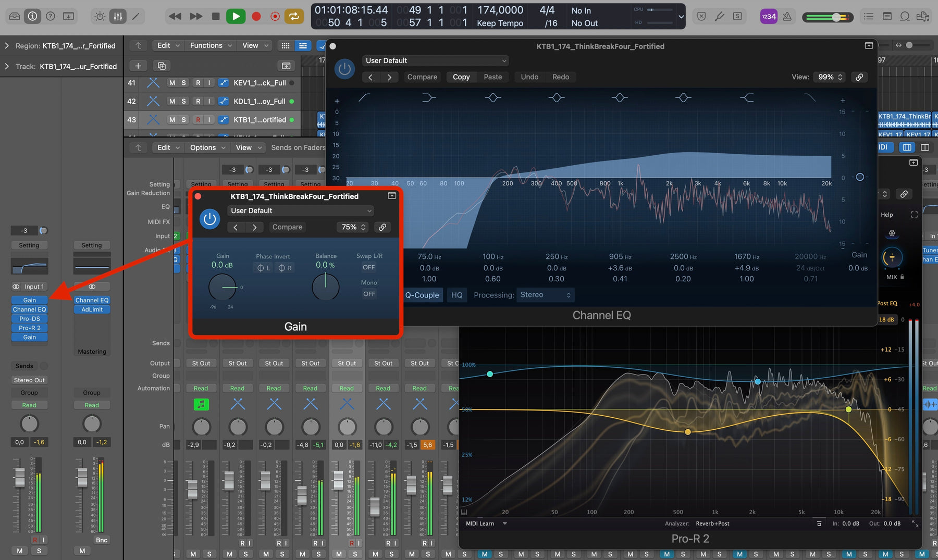This screenshot has height=560, width=938.
Task: Toggle the Mixer faders icon
Action: click(x=118, y=16)
